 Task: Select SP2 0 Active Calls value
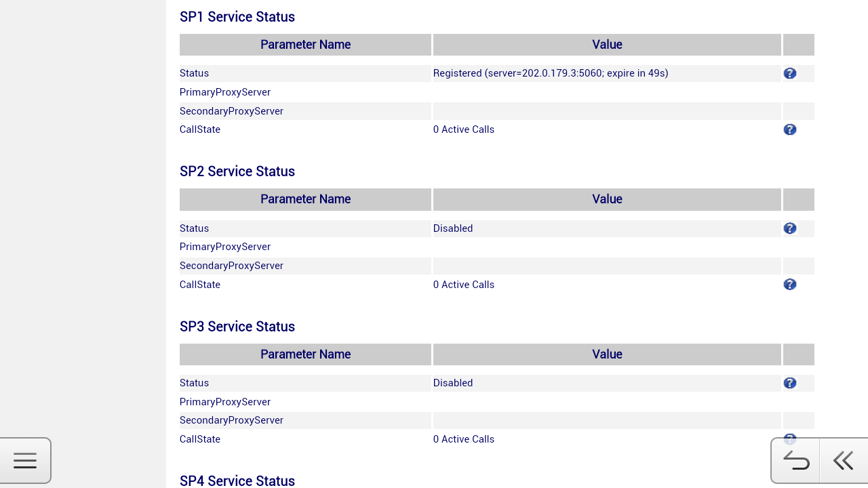[x=464, y=285]
